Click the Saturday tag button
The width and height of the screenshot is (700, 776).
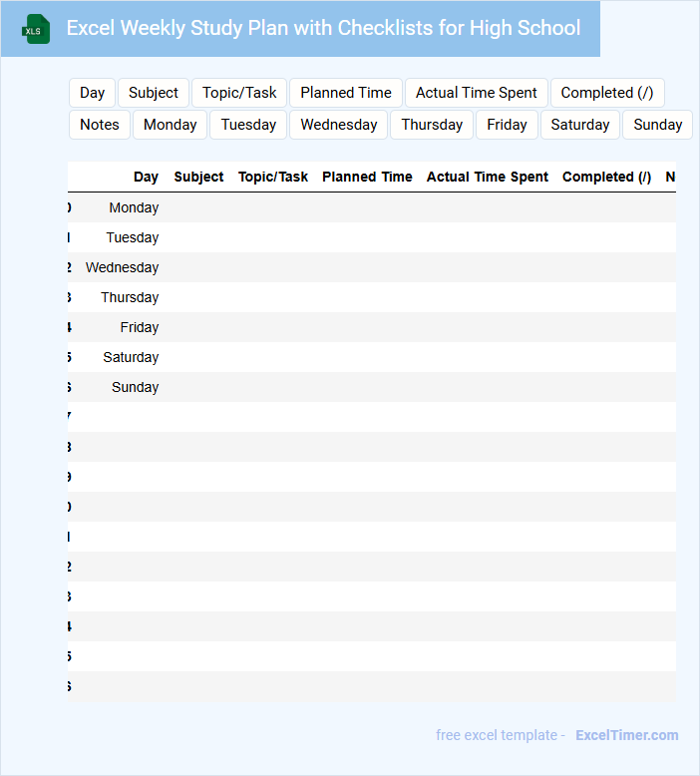coord(580,125)
